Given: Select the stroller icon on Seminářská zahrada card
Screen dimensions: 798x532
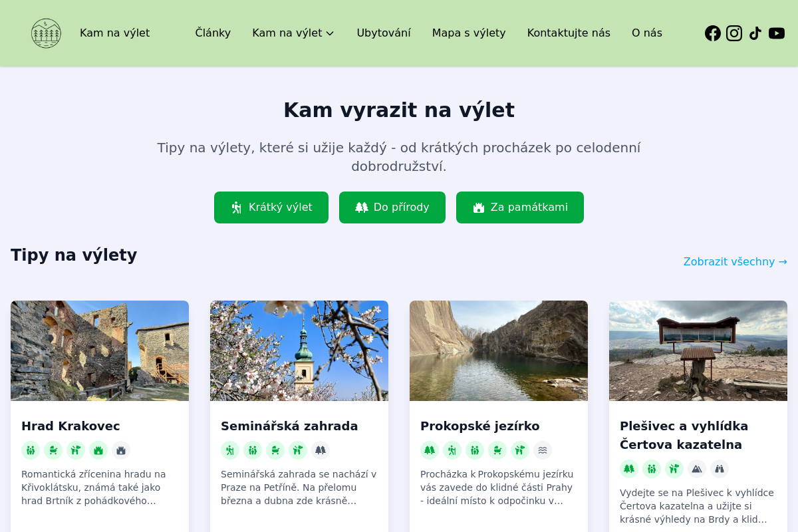Looking at the screenshot, I should click(x=275, y=450).
